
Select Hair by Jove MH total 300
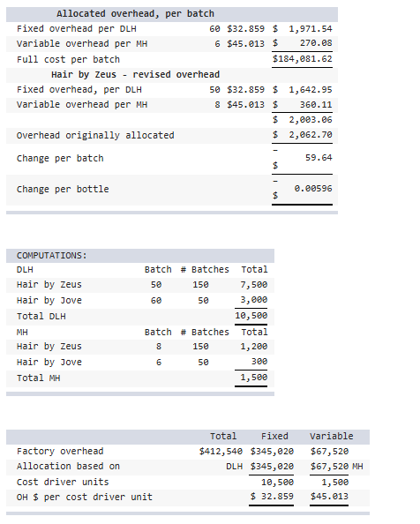coord(259,362)
